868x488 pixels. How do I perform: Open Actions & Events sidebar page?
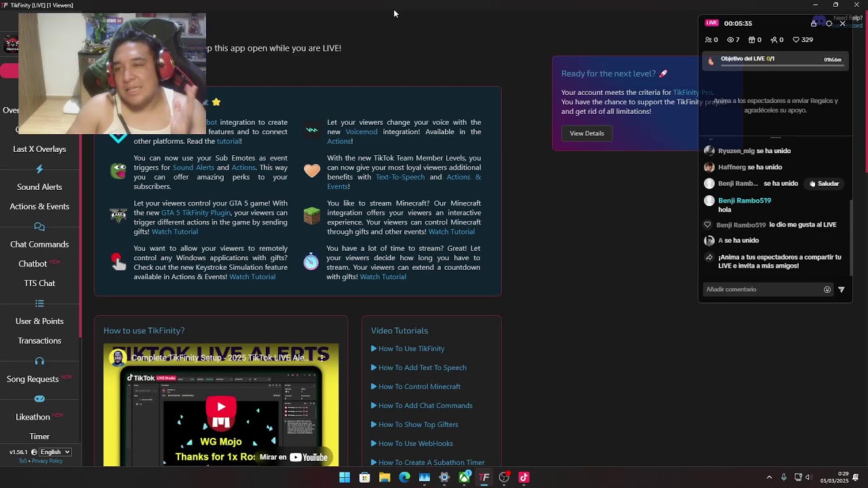(39, 207)
